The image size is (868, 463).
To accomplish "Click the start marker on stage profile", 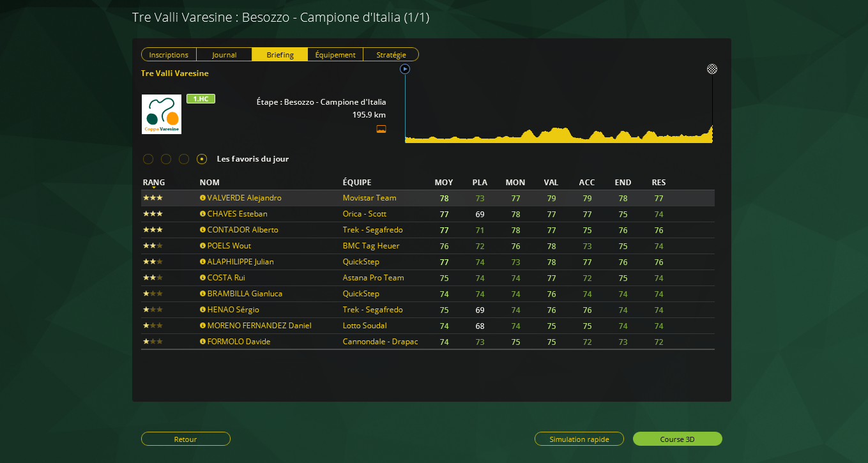I will pos(404,69).
